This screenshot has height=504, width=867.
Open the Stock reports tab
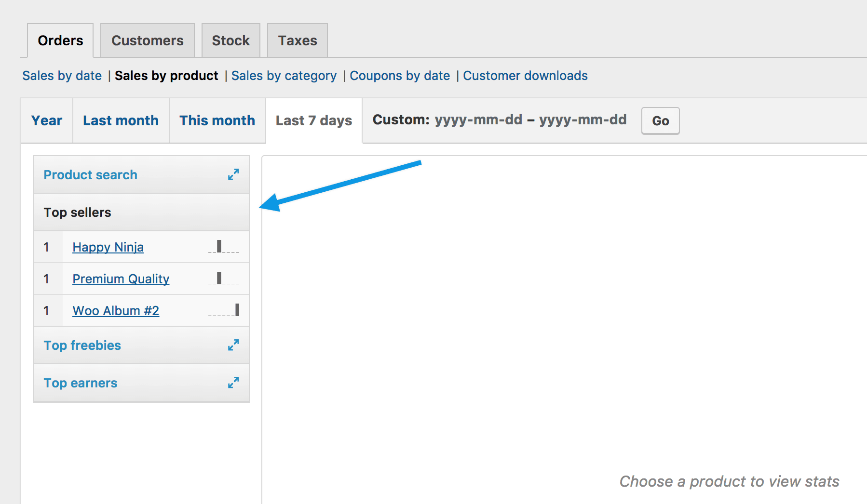[230, 40]
